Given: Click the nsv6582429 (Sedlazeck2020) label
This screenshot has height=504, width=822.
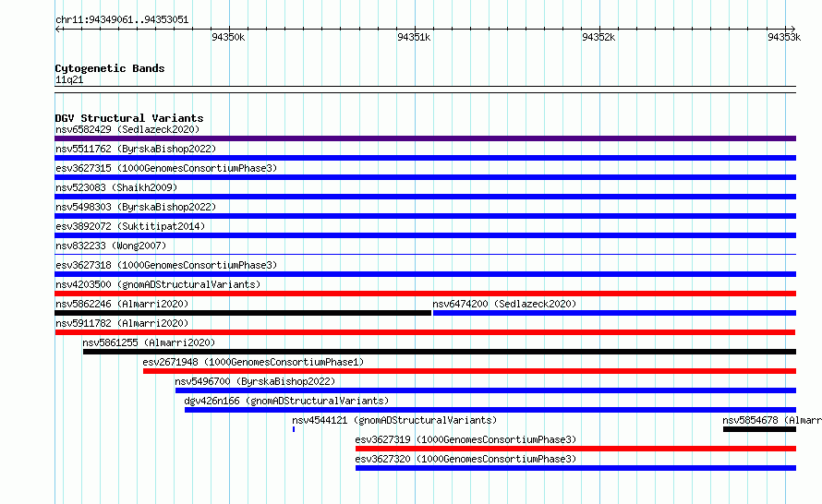Looking at the screenshot, I should point(127,129).
